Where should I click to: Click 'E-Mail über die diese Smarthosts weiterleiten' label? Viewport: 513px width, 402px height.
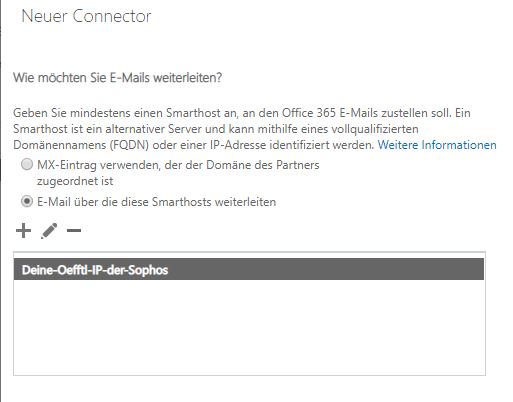point(156,202)
